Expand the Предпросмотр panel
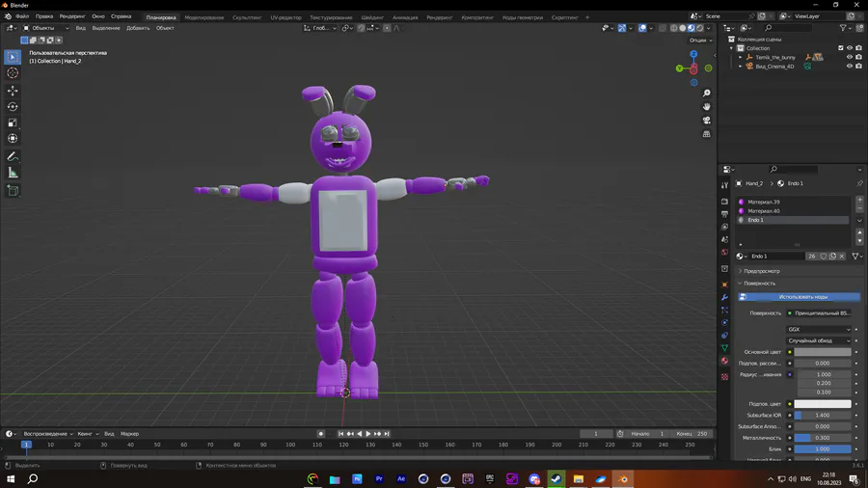This screenshot has width=868, height=488. click(x=762, y=271)
